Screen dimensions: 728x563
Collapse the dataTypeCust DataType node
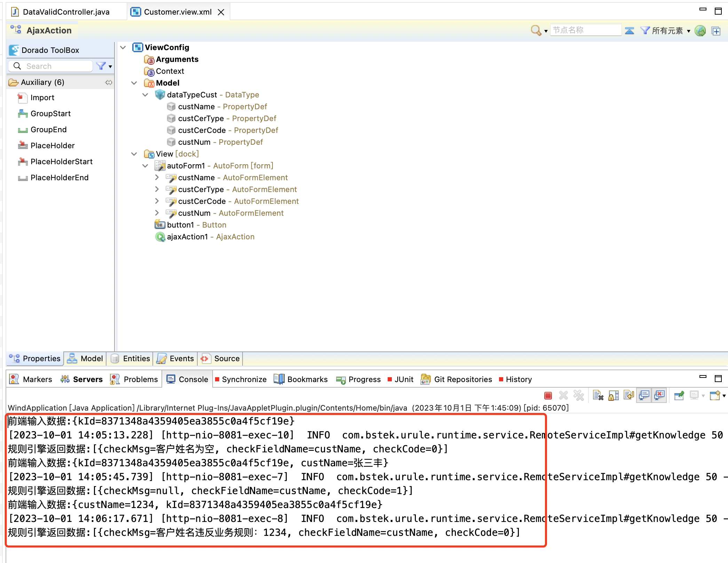point(145,95)
